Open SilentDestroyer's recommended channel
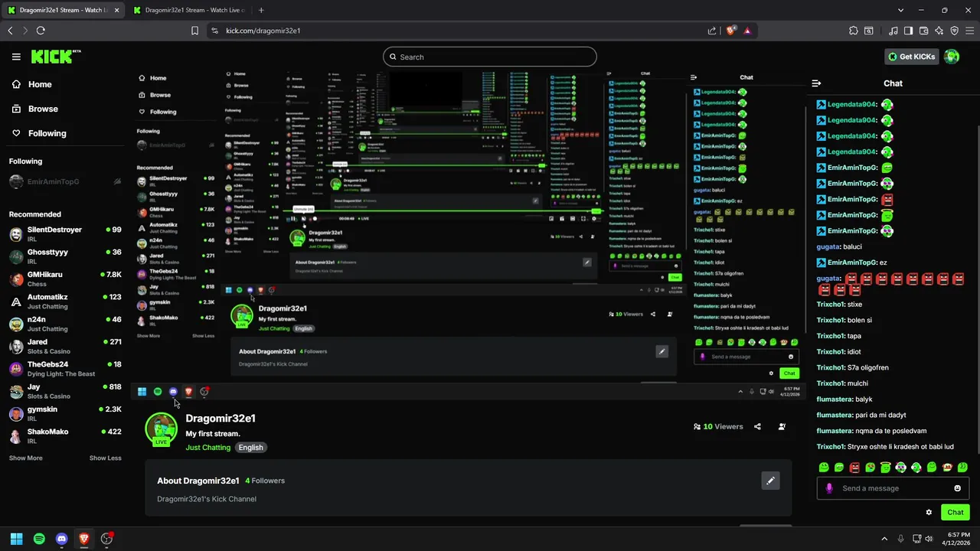This screenshot has width=980, height=551. pos(65,233)
